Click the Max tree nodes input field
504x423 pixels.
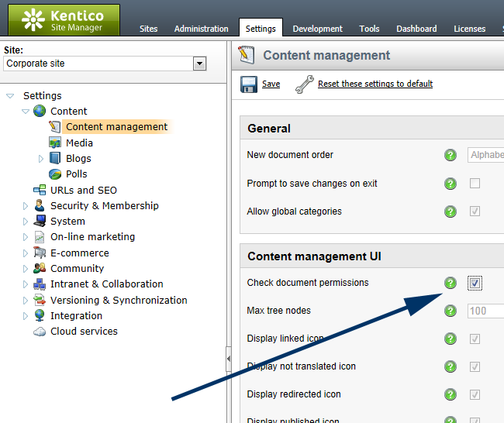coord(485,311)
